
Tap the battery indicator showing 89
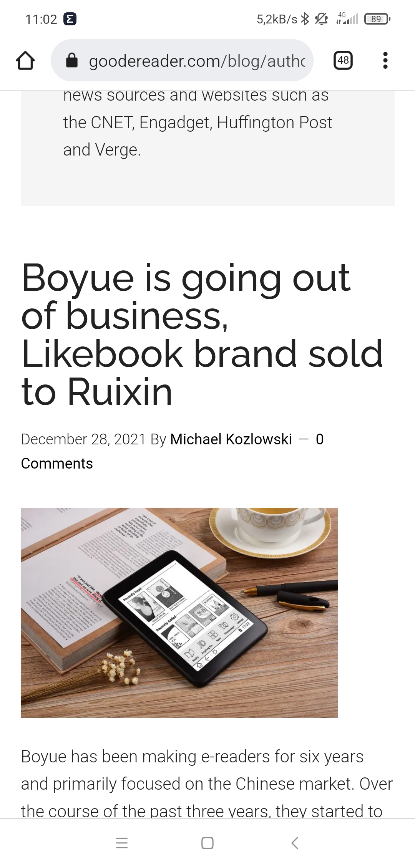coord(377,19)
